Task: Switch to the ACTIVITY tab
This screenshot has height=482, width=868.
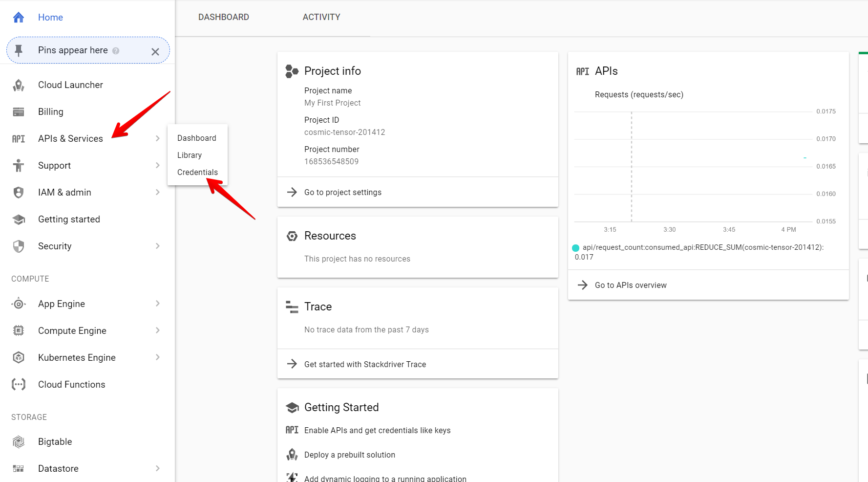Action: [x=321, y=17]
